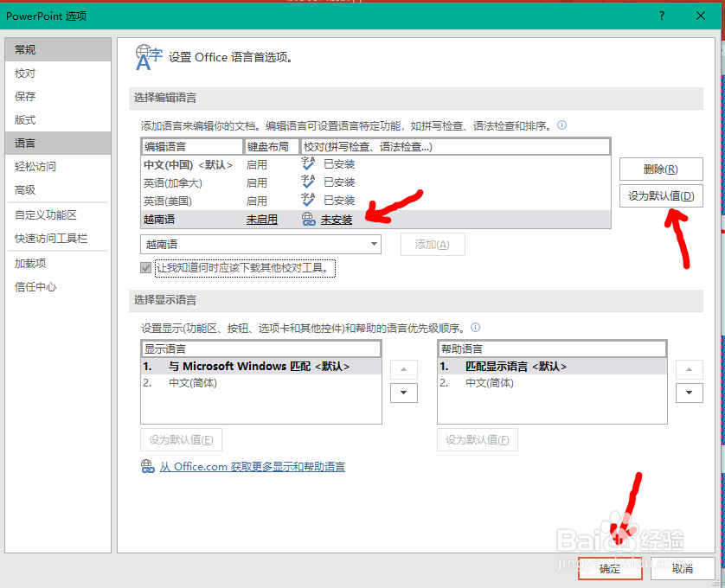Switch to the 校对 category in the sidebar
Image resolution: width=725 pixels, height=588 pixels.
tap(26, 73)
